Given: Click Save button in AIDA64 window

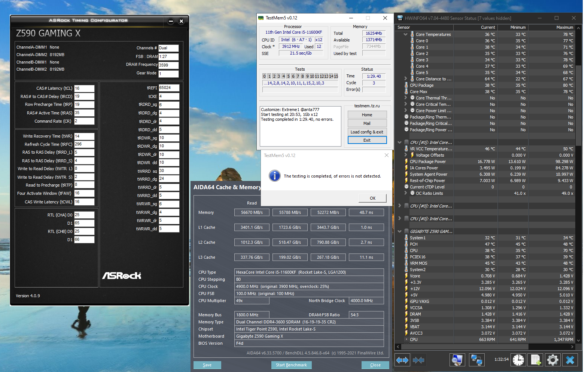Looking at the screenshot, I should click(207, 365).
